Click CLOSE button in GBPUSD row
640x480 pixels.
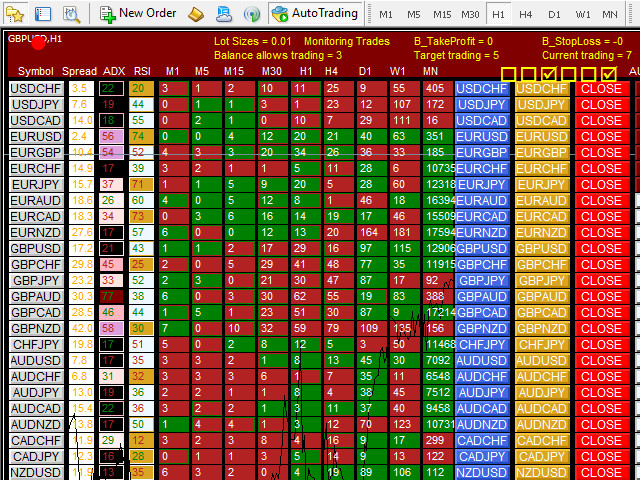click(602, 249)
